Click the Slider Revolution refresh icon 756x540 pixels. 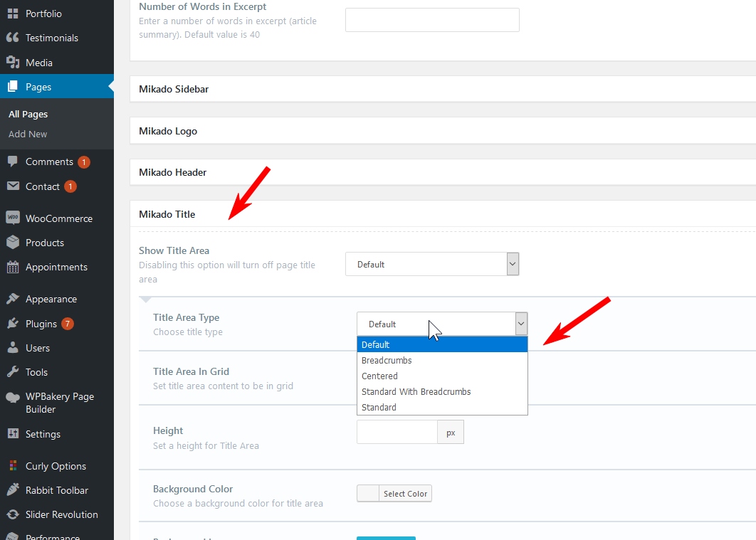[x=13, y=514]
